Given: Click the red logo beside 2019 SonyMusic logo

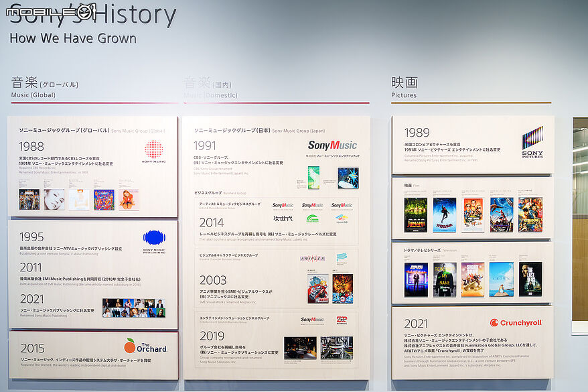Looking at the screenshot, I should point(342,320).
